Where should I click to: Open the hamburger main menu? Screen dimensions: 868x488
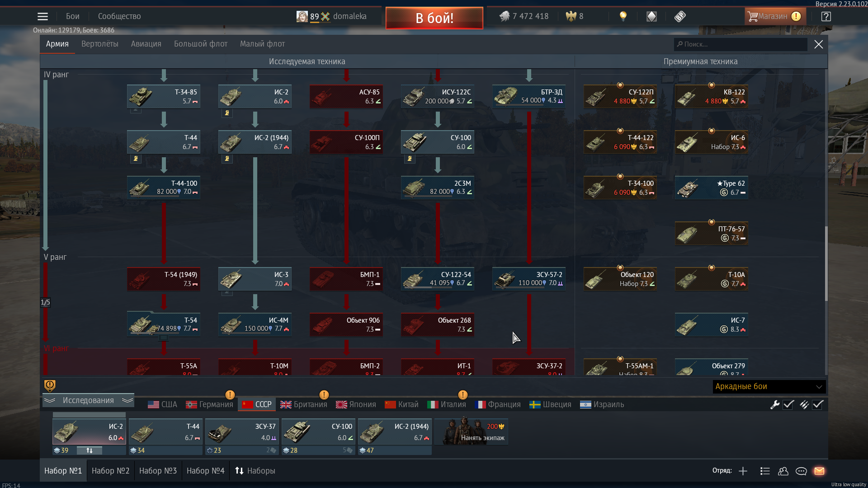(x=42, y=16)
